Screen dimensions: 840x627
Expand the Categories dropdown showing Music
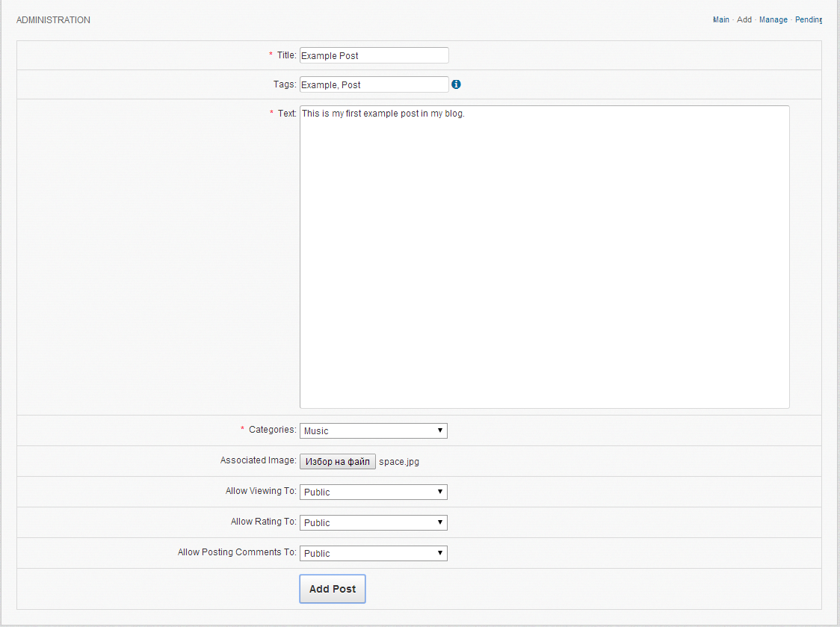click(x=373, y=430)
